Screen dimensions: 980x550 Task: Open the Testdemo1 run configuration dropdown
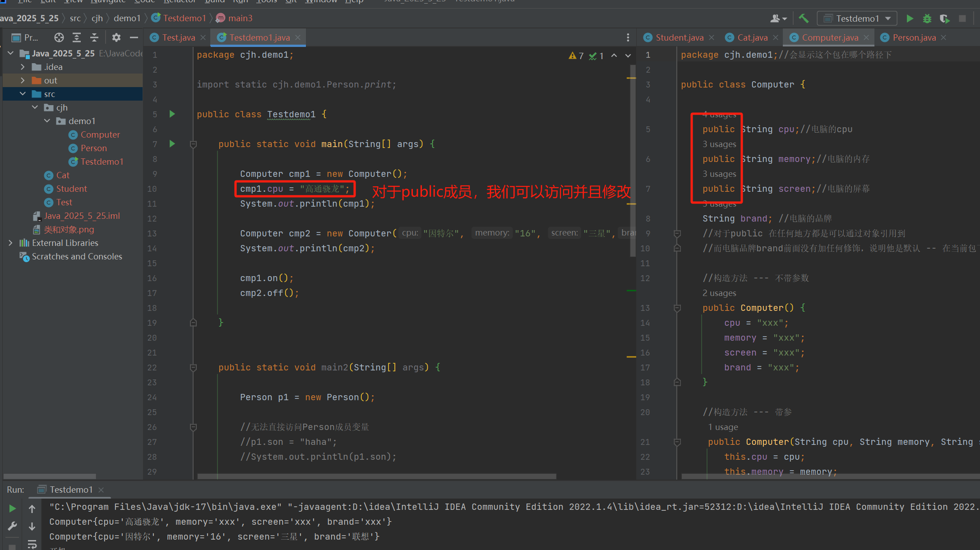pyautogui.click(x=857, y=18)
